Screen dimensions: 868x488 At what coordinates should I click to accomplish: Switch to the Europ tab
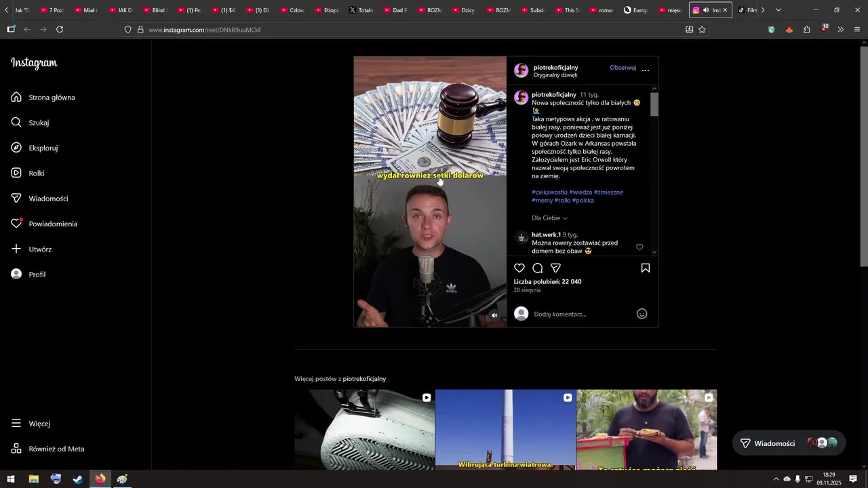636,10
